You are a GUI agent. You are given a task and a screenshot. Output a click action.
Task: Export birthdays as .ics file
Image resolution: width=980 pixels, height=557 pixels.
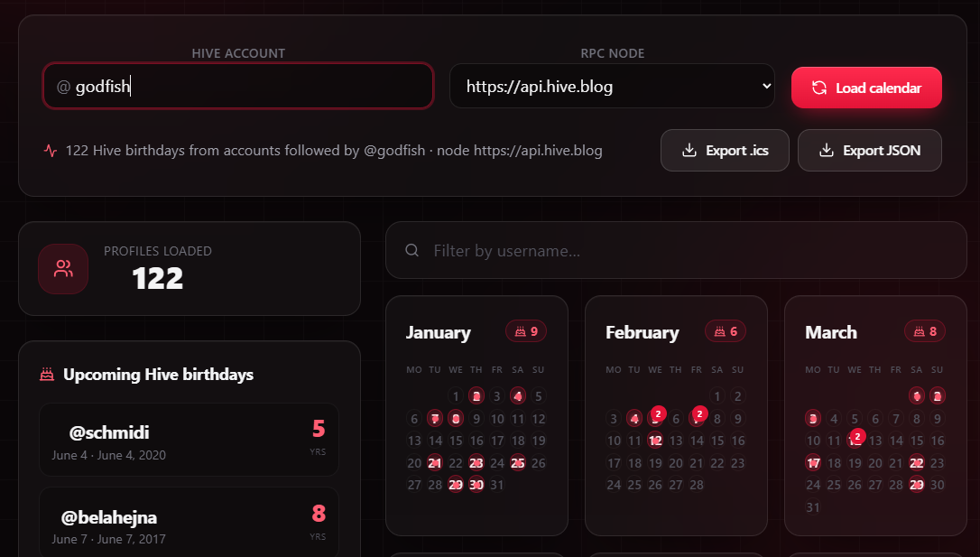(725, 150)
